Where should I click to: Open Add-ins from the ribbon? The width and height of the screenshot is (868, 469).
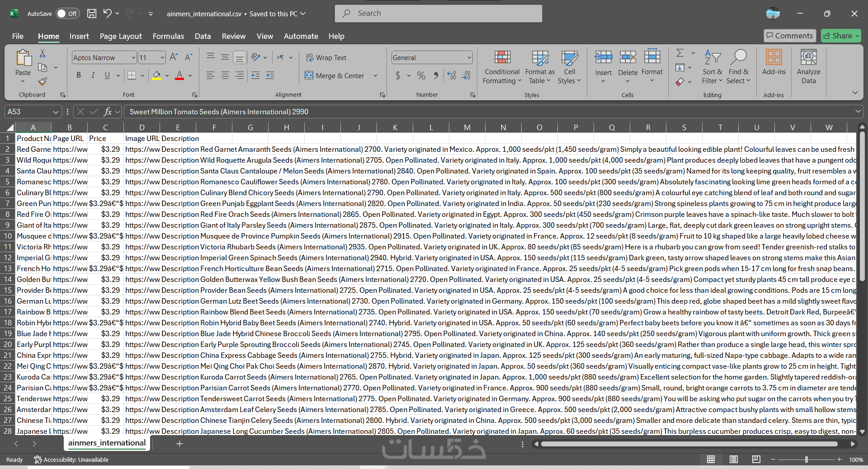(x=774, y=62)
